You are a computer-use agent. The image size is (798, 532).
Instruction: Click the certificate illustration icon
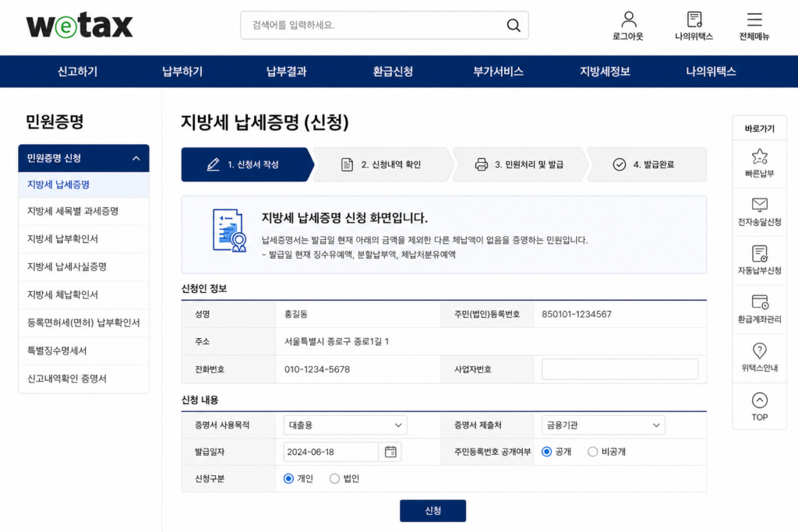229,231
